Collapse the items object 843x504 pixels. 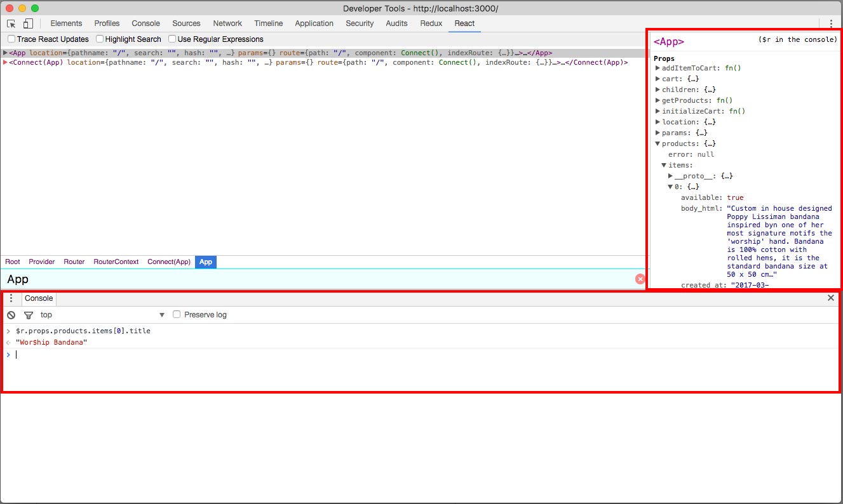point(664,165)
